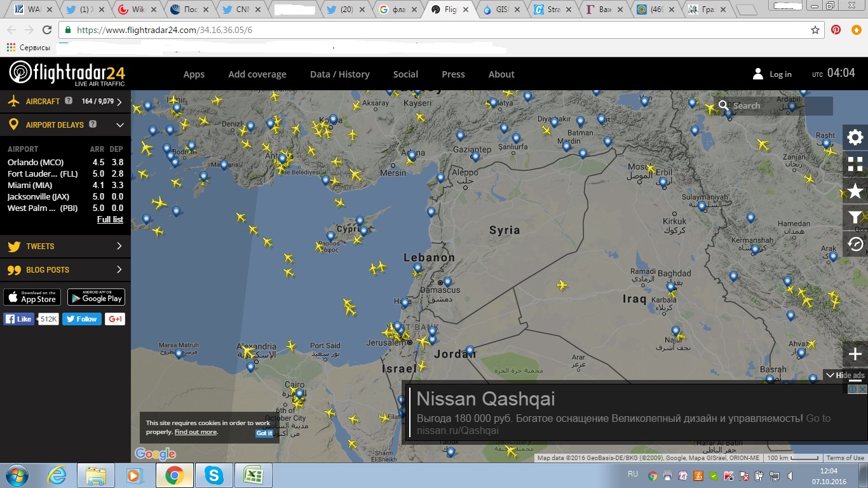Bookmark this page with star icon
This screenshot has width=868, height=488.
click(815, 30)
